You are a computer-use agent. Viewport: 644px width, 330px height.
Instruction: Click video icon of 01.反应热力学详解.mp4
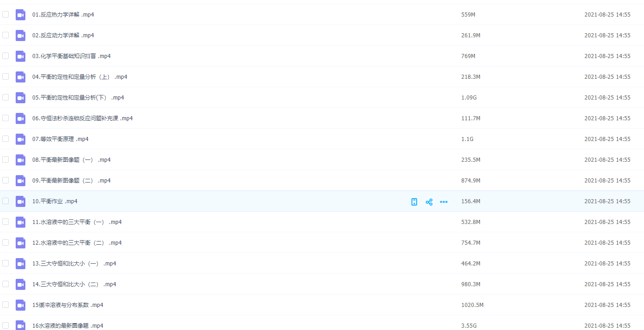(20, 15)
